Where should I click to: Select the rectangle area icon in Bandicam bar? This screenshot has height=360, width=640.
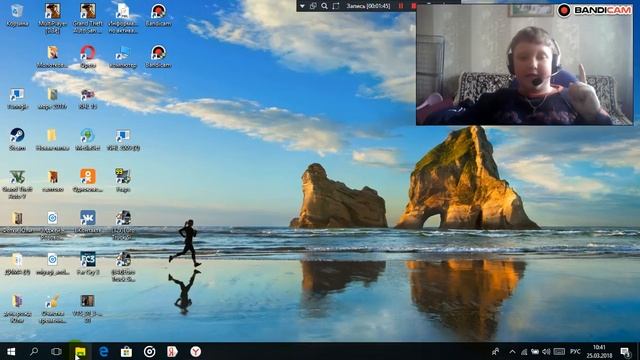point(336,6)
